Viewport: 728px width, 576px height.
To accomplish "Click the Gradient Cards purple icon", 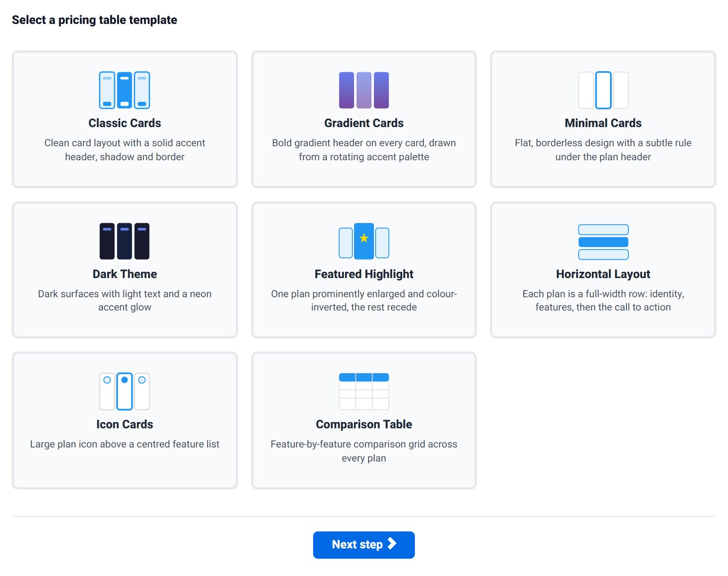I will 364,90.
